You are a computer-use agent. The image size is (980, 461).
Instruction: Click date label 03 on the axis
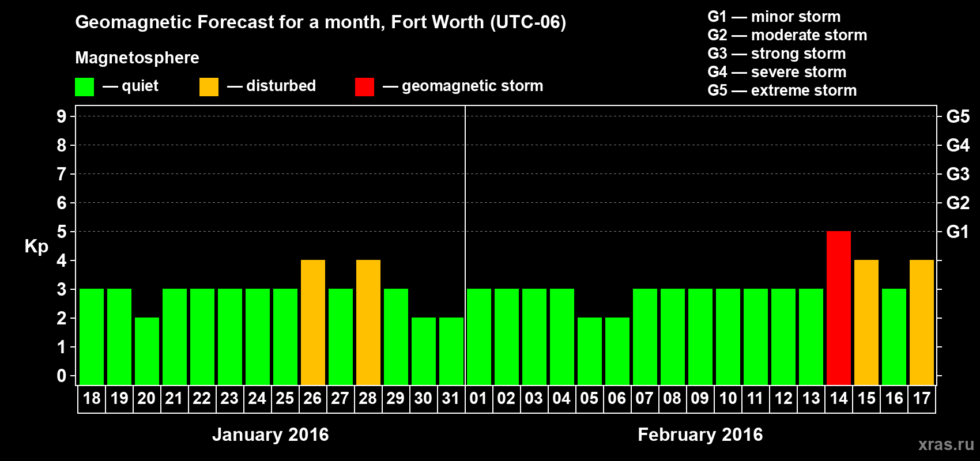pyautogui.click(x=534, y=399)
